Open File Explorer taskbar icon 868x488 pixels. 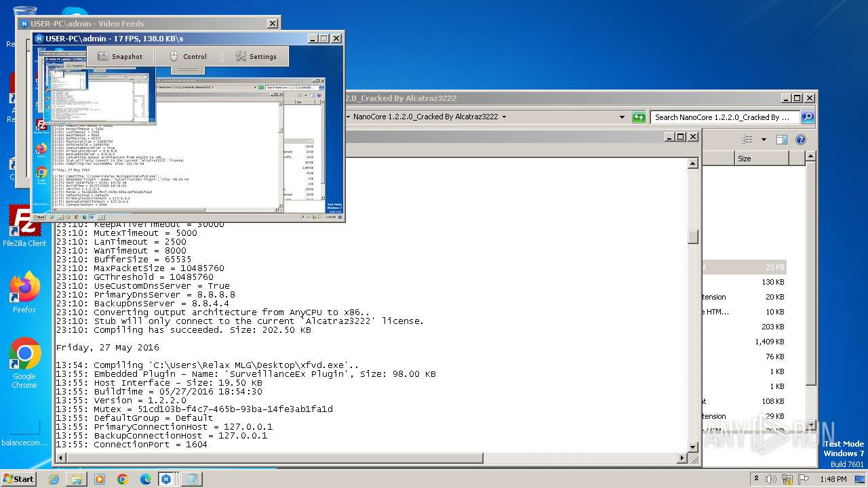click(x=77, y=479)
